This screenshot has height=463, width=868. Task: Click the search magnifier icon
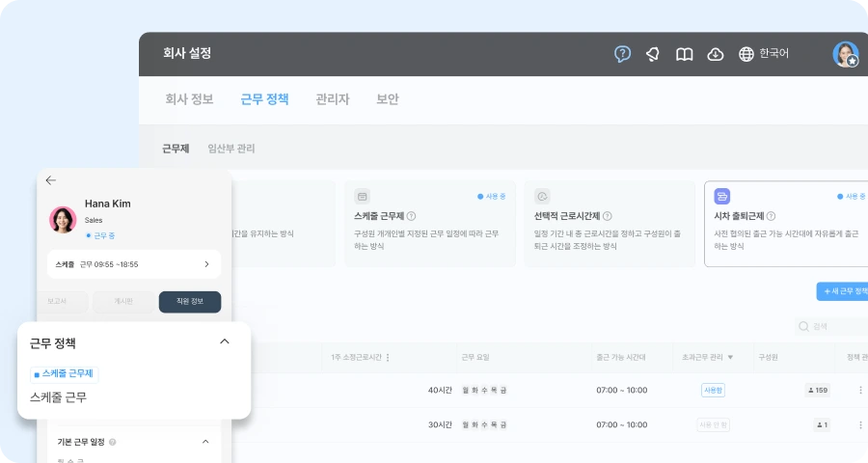pos(803,326)
